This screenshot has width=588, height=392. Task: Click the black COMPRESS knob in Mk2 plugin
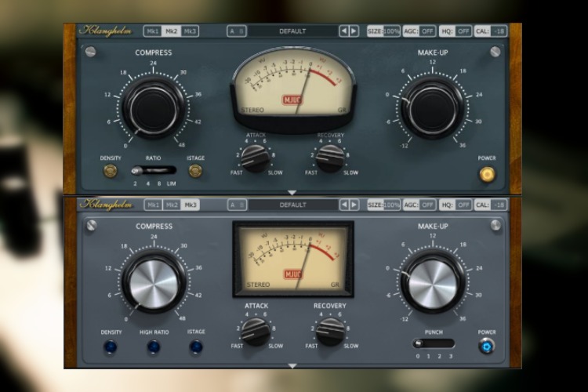coord(154,109)
